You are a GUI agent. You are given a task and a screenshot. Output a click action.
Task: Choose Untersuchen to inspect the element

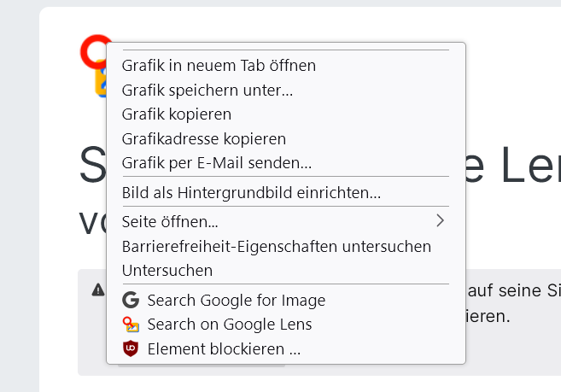[x=167, y=270]
